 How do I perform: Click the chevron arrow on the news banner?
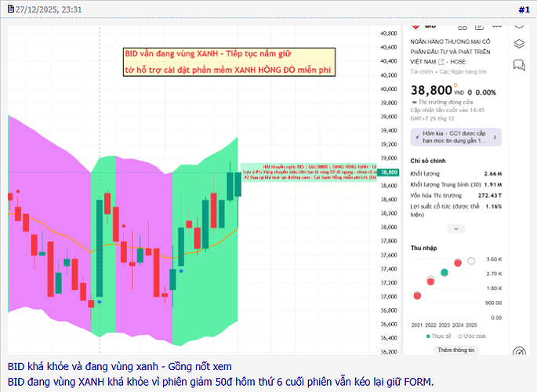tap(495, 137)
